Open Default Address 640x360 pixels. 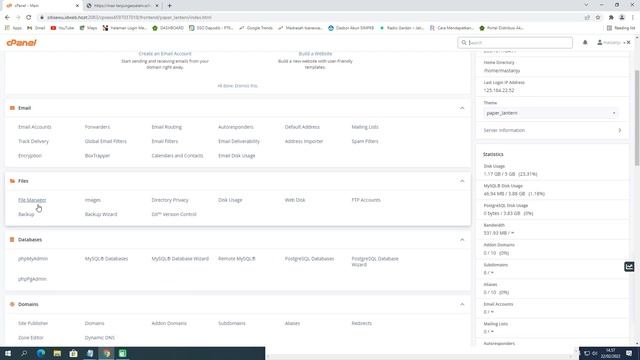(x=302, y=127)
